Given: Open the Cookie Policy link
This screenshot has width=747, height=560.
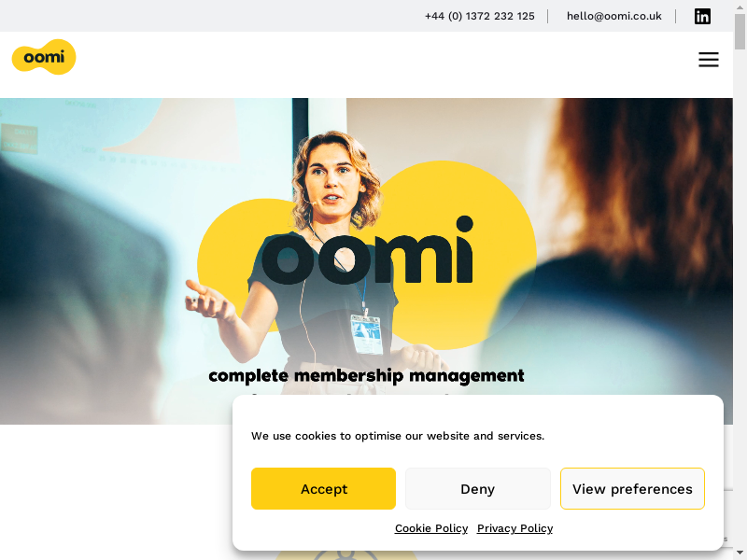Looking at the screenshot, I should click(431, 528).
